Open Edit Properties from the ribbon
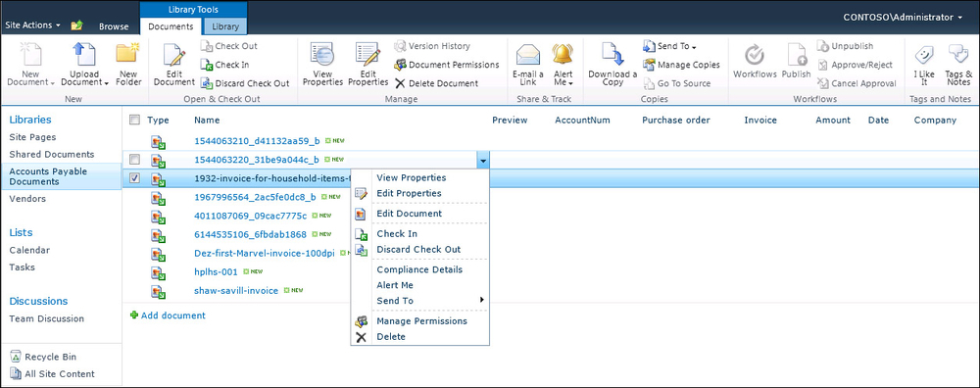The height and width of the screenshot is (388, 980). pyautogui.click(x=368, y=64)
